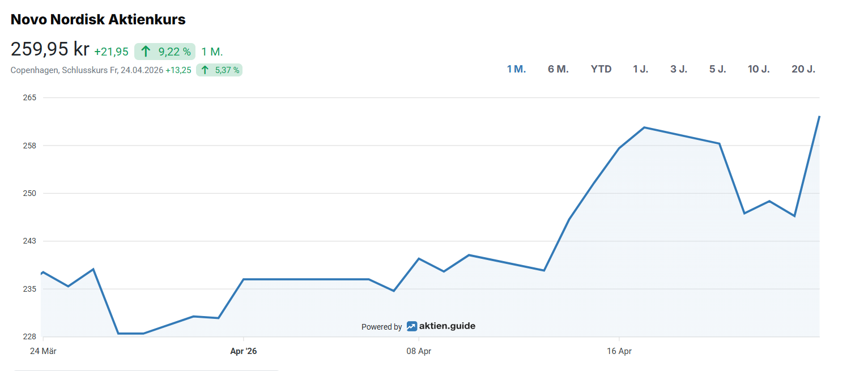Switch chart range to 1 M.
The height and width of the screenshot is (371, 868).
(x=516, y=69)
